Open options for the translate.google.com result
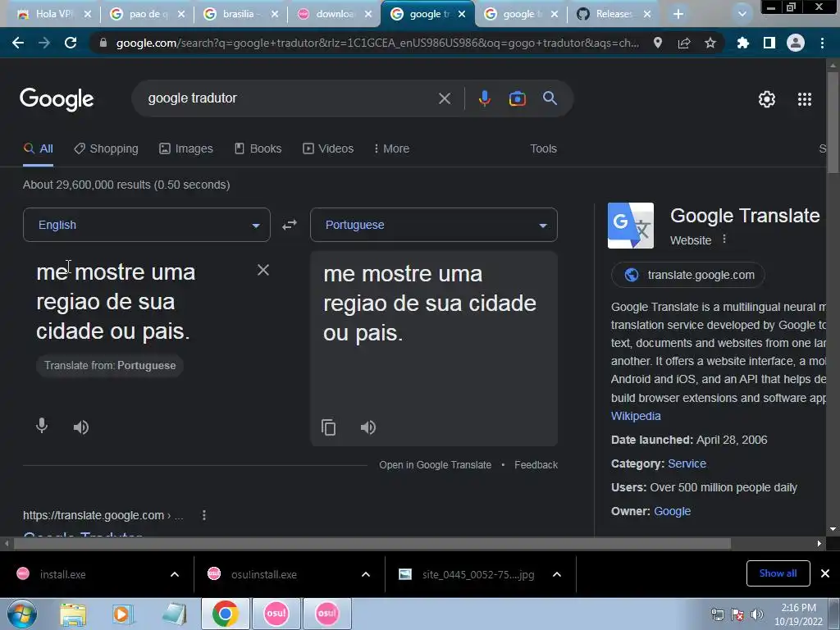Image resolution: width=840 pixels, height=630 pixels. coord(204,515)
